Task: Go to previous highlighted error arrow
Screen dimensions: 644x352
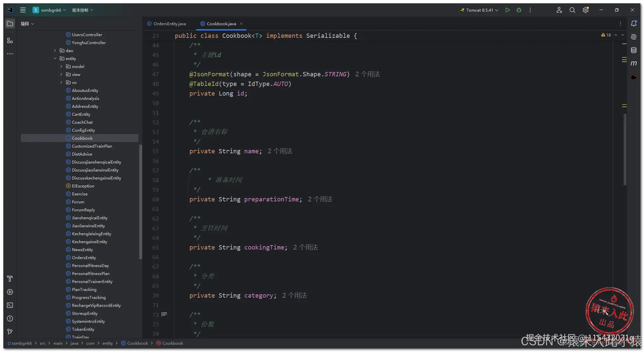Action: (x=616, y=35)
